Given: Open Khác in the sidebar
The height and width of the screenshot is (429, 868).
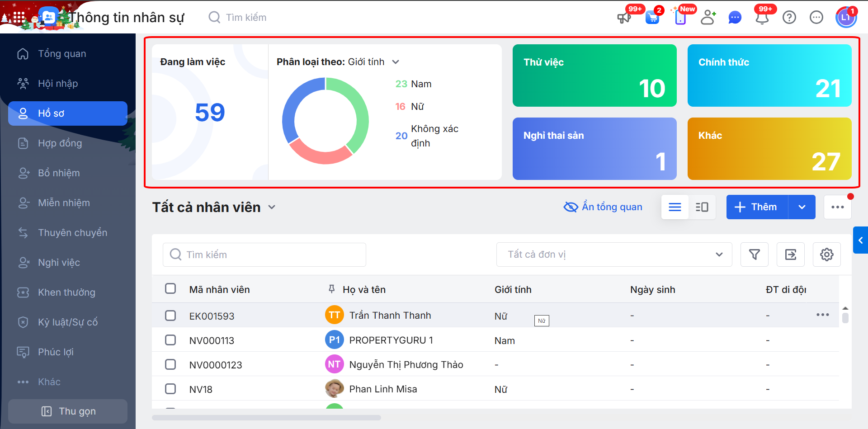Looking at the screenshot, I should (68, 382).
